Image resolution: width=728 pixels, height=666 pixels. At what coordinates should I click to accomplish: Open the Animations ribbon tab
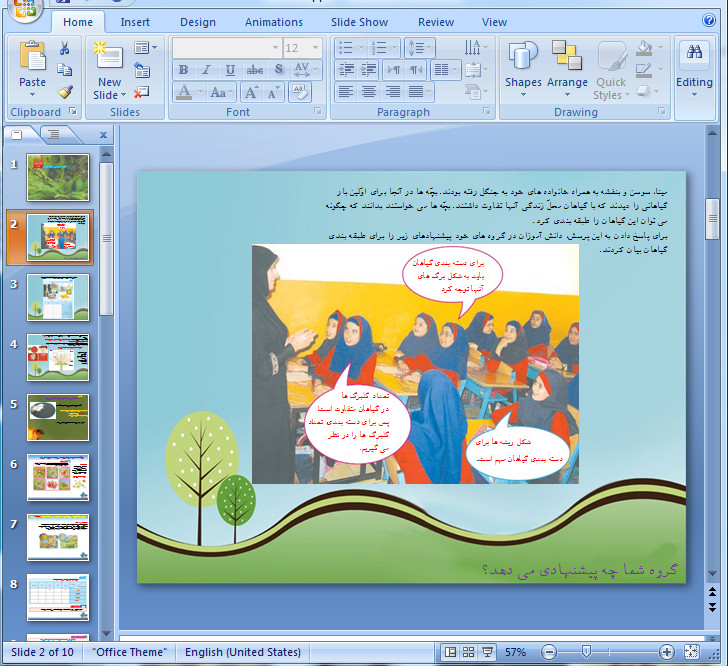(273, 22)
